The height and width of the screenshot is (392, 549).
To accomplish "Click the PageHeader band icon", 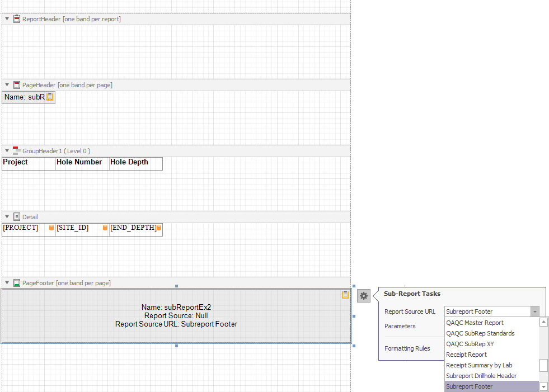I will coord(16,85).
